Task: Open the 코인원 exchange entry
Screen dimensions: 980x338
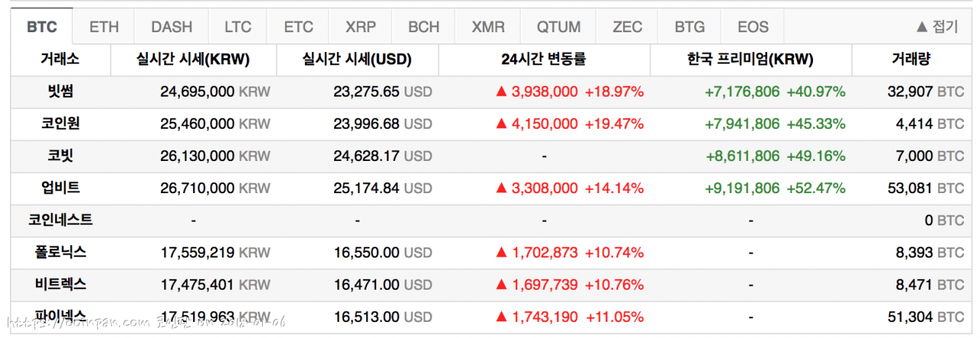Action: click(x=61, y=123)
